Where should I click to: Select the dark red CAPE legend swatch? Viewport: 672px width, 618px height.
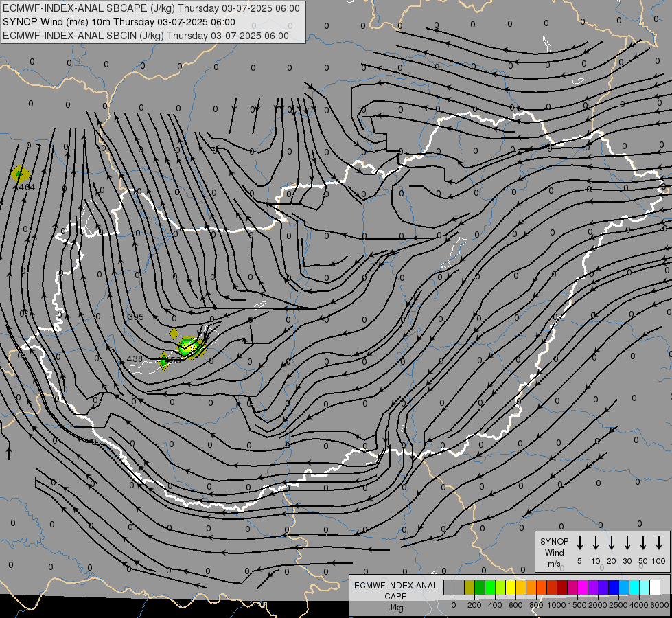[562, 587]
